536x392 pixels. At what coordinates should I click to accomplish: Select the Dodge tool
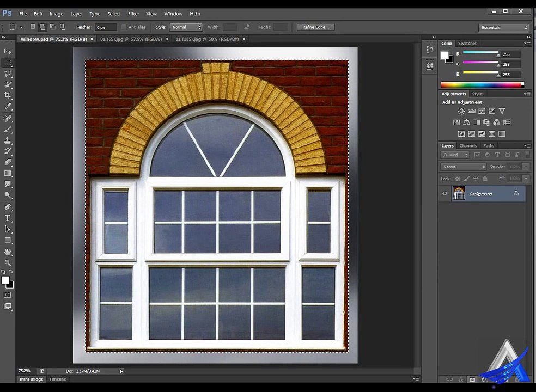pyautogui.click(x=8, y=195)
